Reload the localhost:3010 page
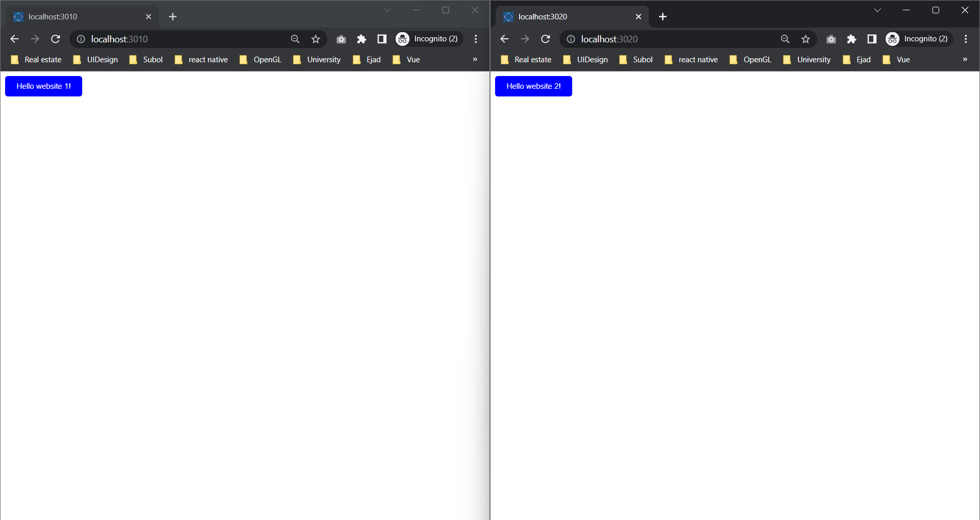 [56, 39]
